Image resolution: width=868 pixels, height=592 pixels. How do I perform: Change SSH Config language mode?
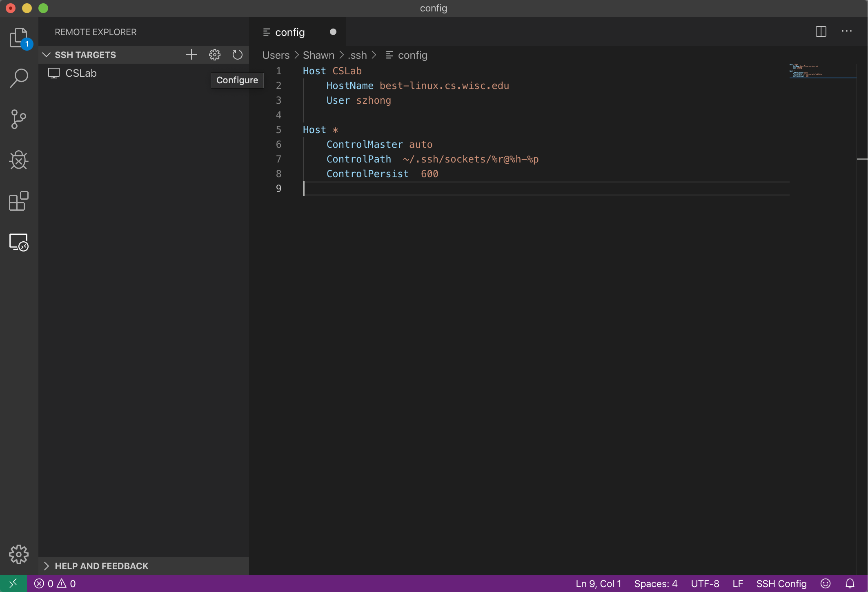click(781, 583)
